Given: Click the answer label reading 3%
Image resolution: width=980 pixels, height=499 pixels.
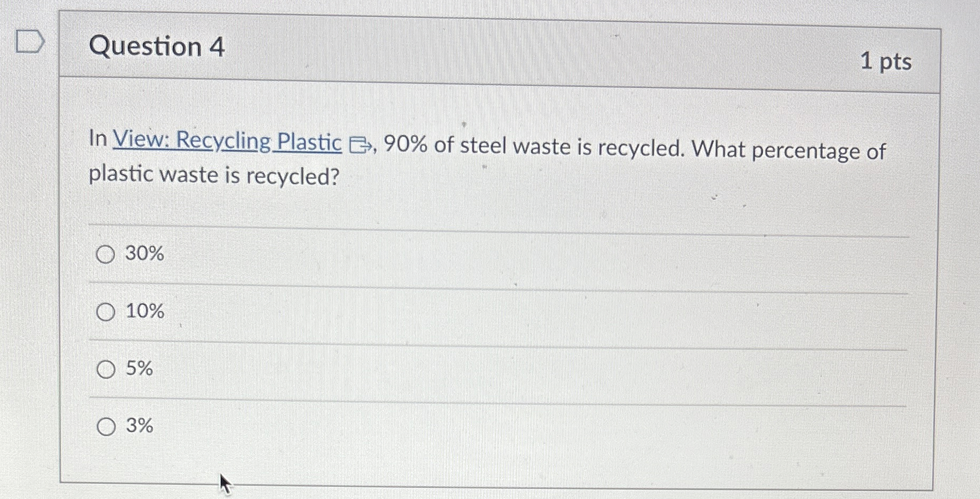Looking at the screenshot, I should tap(140, 426).
